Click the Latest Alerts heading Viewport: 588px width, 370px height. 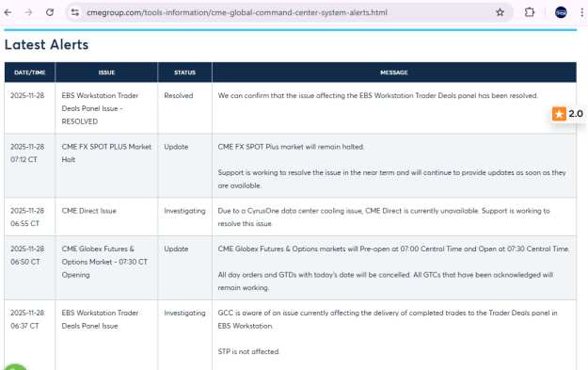(x=46, y=44)
